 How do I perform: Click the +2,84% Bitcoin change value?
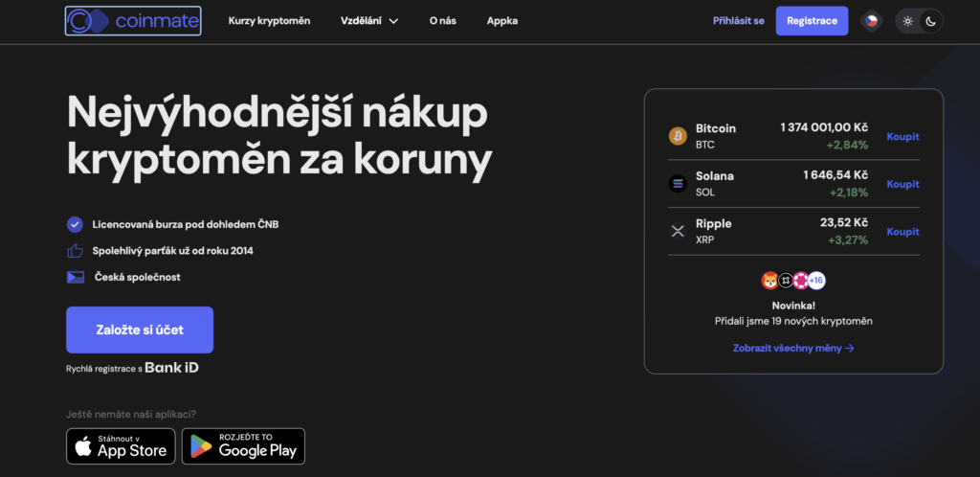(847, 145)
